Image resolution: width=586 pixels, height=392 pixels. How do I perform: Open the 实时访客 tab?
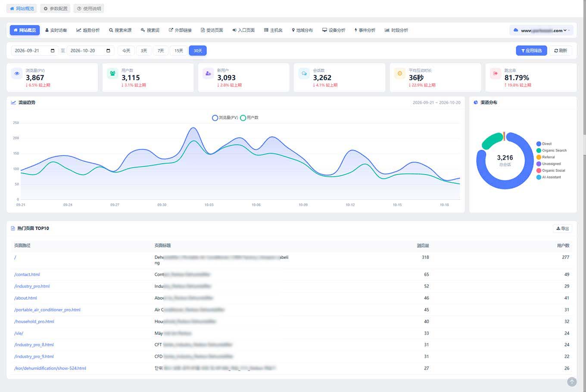pos(56,30)
